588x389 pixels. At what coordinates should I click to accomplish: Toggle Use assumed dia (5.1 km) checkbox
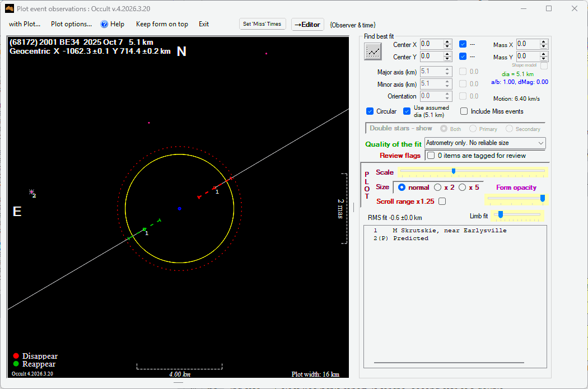(x=407, y=111)
